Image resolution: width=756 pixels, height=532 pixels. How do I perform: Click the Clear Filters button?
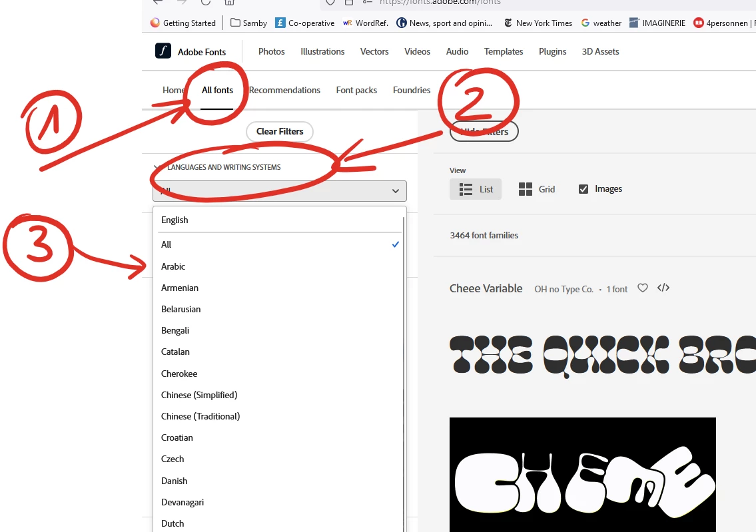click(280, 132)
